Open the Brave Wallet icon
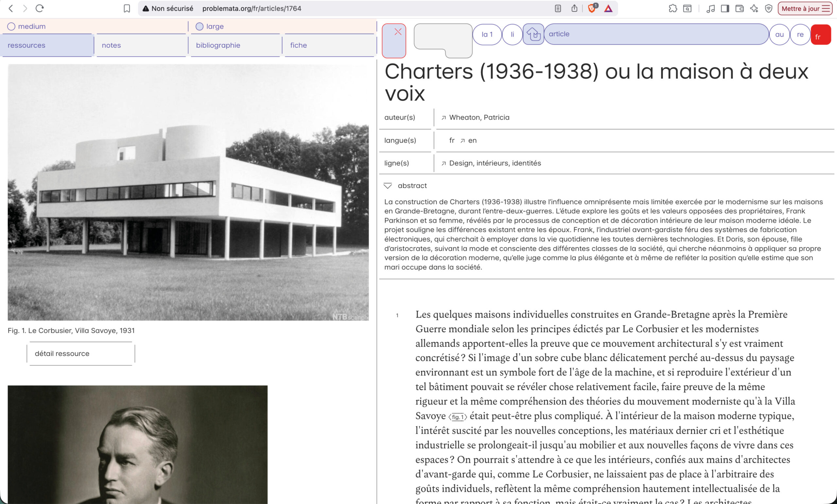 739,8
